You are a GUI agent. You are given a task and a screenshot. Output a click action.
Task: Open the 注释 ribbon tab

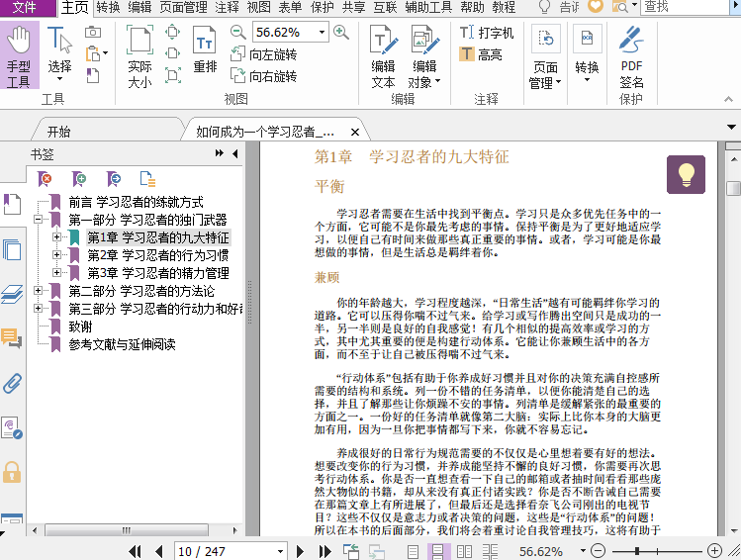[227, 7]
